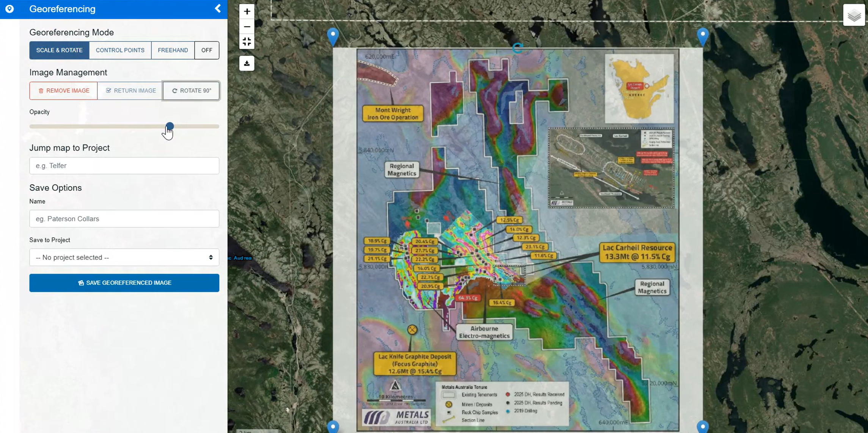
Task: Zoom out on the map
Action: point(247,27)
